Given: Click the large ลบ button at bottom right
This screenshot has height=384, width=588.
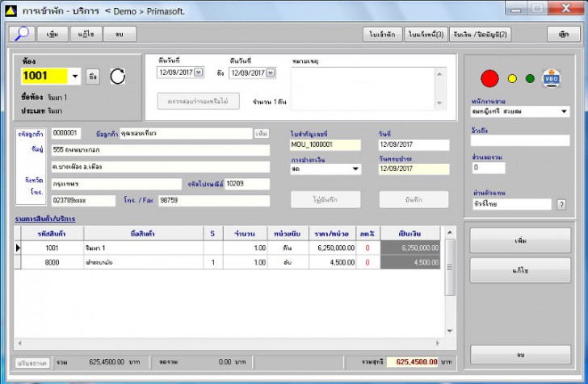Looking at the screenshot, I should [x=519, y=353].
